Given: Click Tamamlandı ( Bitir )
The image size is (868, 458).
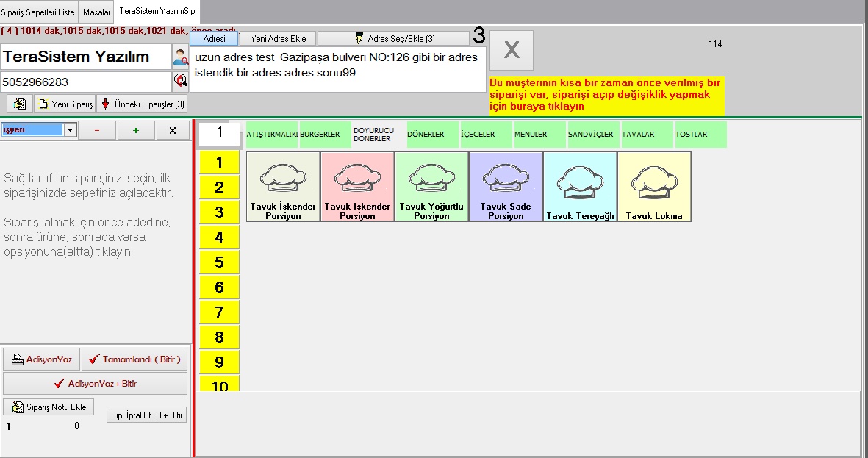Looking at the screenshot, I should pyautogui.click(x=134, y=359).
